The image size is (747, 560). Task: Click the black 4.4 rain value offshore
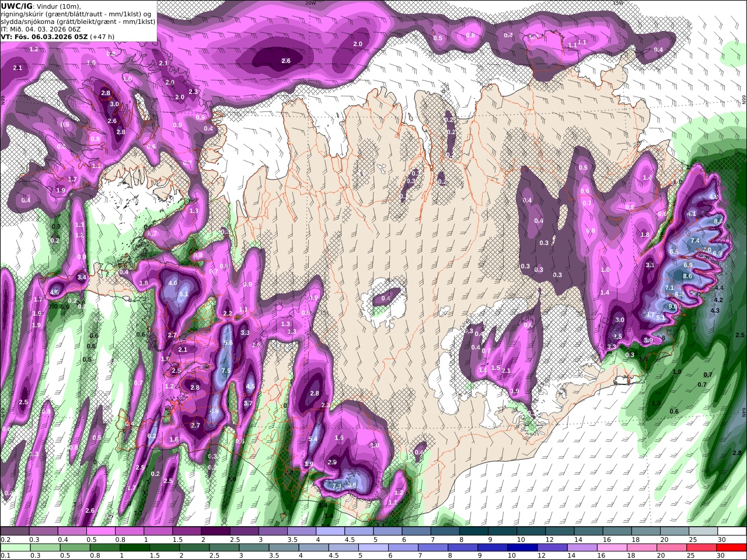tap(719, 288)
